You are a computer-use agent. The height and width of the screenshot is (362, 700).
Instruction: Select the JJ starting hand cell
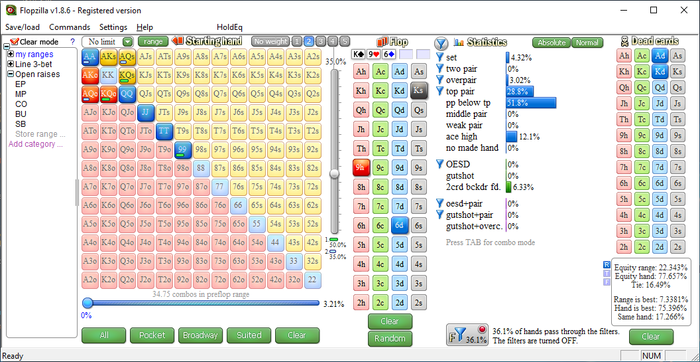[x=146, y=113]
